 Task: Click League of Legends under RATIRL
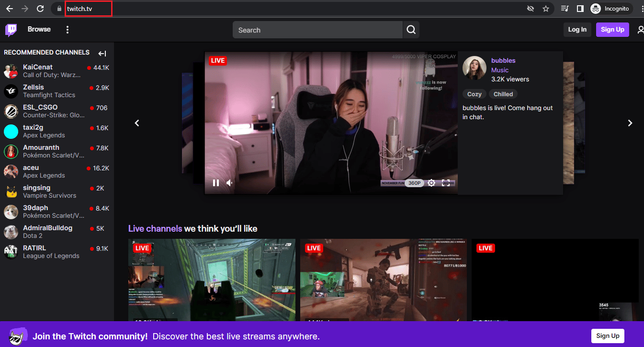pos(51,256)
